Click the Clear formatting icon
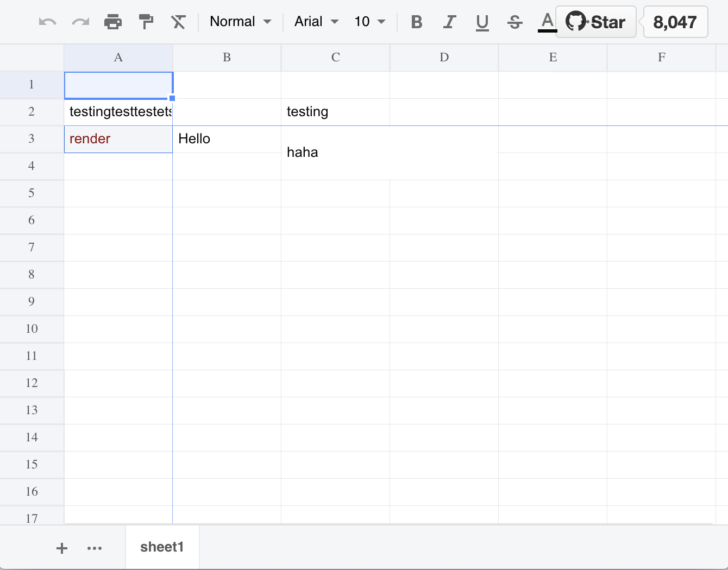 pyautogui.click(x=178, y=22)
